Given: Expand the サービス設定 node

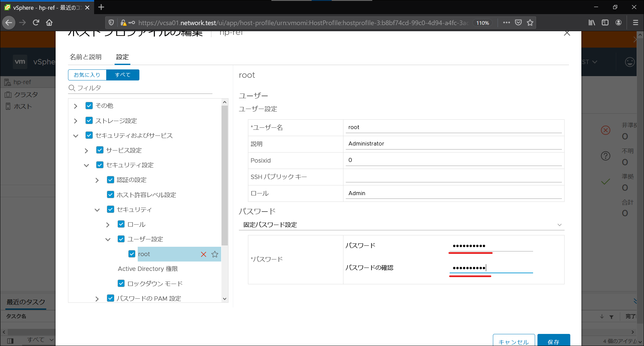Looking at the screenshot, I should click(86, 151).
